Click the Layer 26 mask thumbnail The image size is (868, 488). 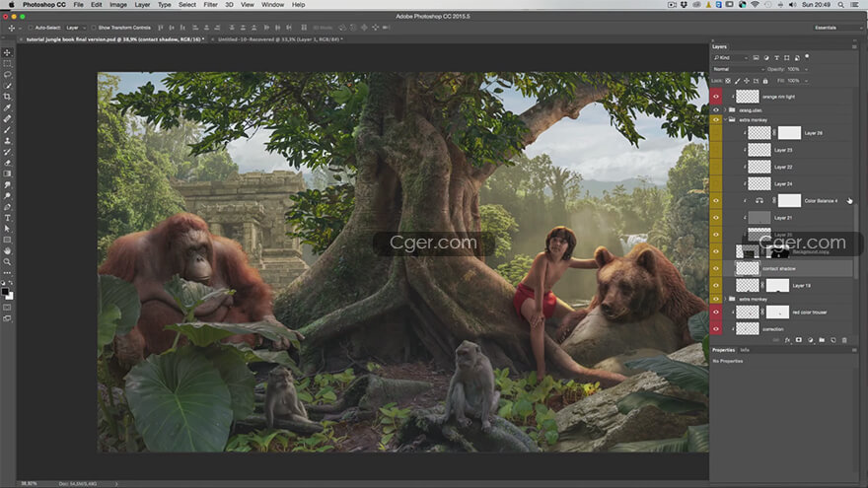tap(789, 133)
